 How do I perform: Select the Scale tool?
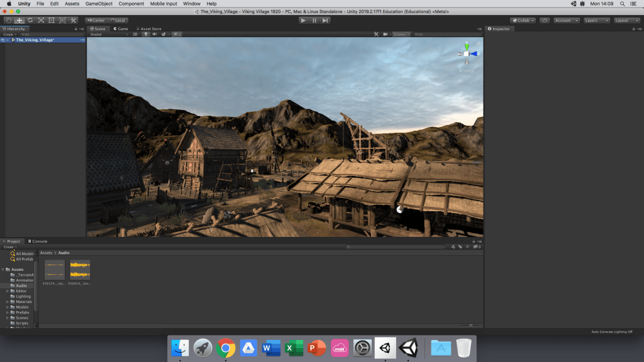[41, 20]
